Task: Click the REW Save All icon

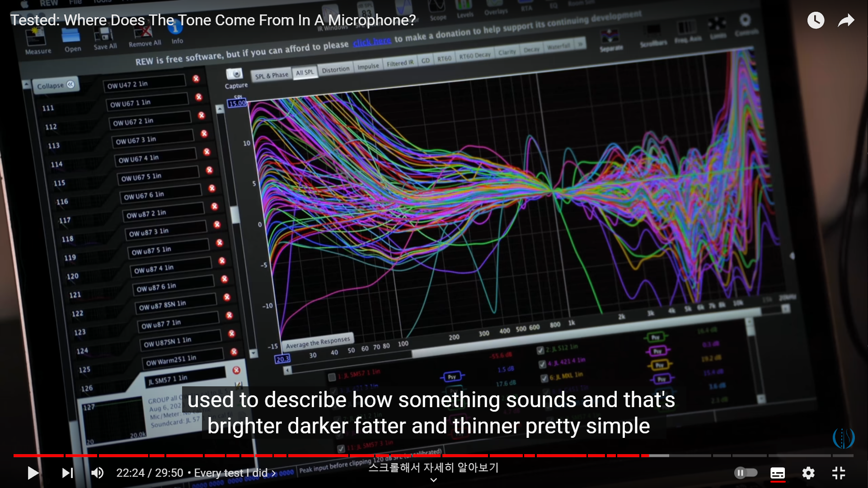Action: point(105,38)
